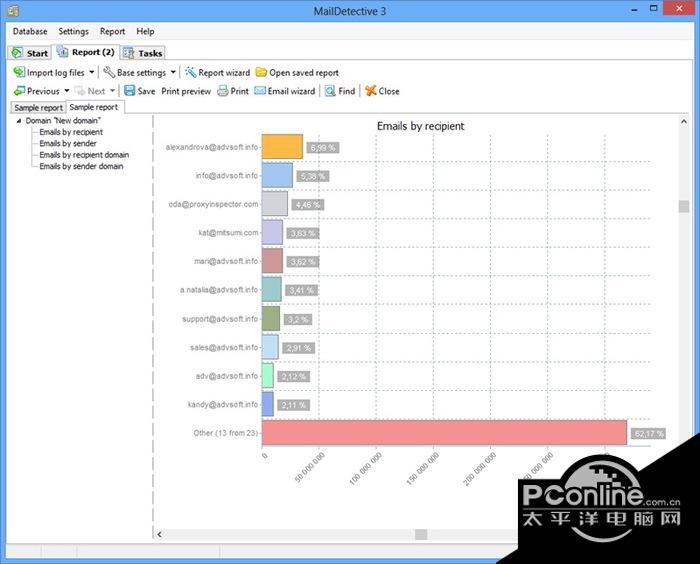The height and width of the screenshot is (564, 700).
Task: Click the sales@advsoft.info label
Action: 224,347
